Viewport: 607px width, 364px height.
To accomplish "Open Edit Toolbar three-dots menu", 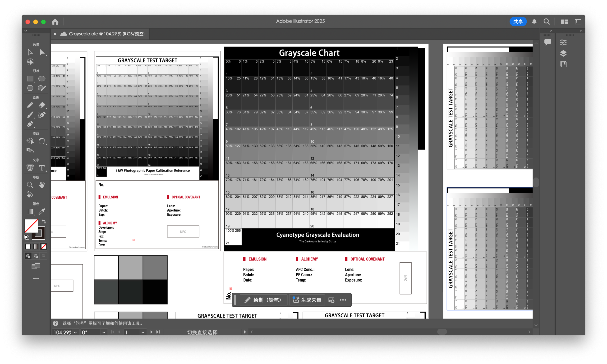I will (36, 278).
